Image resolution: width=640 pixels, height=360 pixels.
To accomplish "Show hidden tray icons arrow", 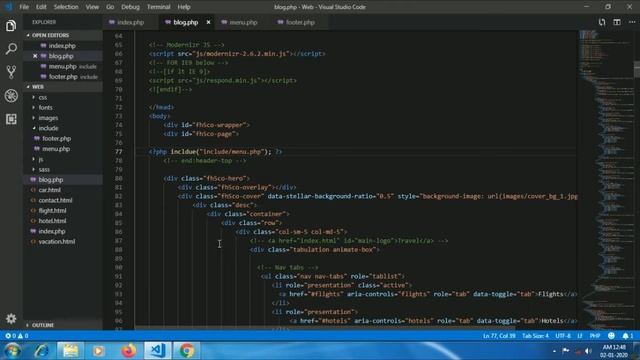I will pyautogui.click(x=554, y=351).
